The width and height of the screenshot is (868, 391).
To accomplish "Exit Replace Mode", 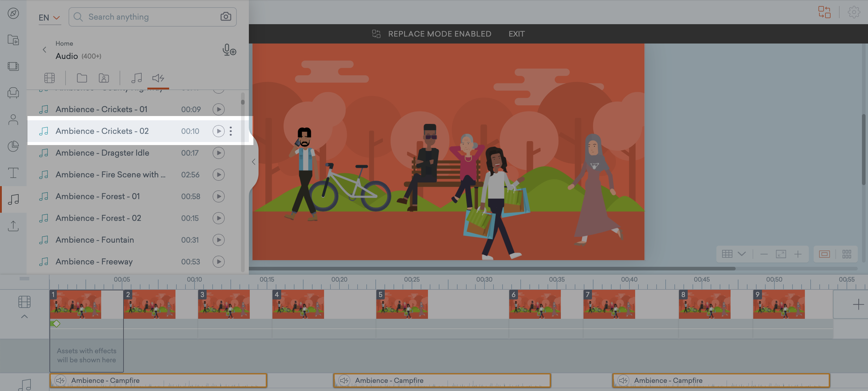I will coord(516,34).
